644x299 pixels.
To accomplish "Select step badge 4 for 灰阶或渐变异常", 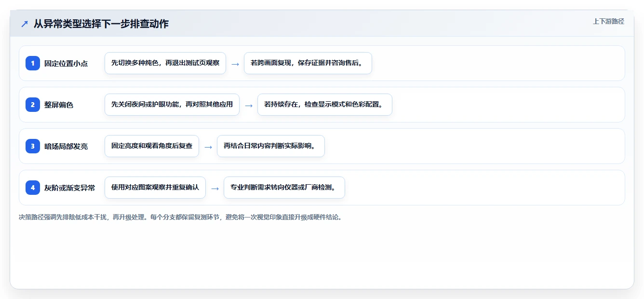I will [x=33, y=188].
